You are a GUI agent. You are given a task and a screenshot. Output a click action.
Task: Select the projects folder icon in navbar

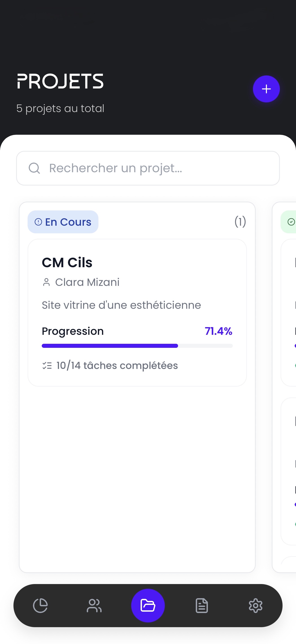(148, 605)
